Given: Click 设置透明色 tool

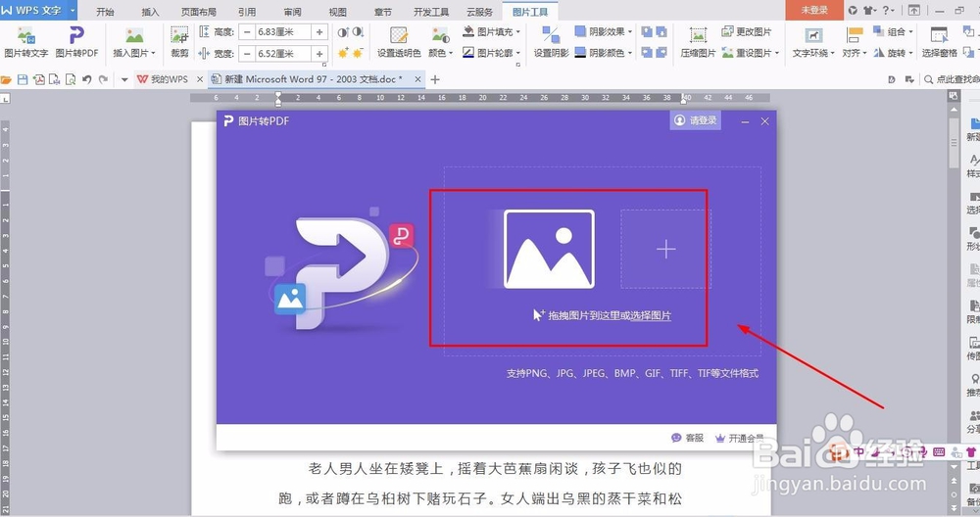Looking at the screenshot, I should [399, 42].
